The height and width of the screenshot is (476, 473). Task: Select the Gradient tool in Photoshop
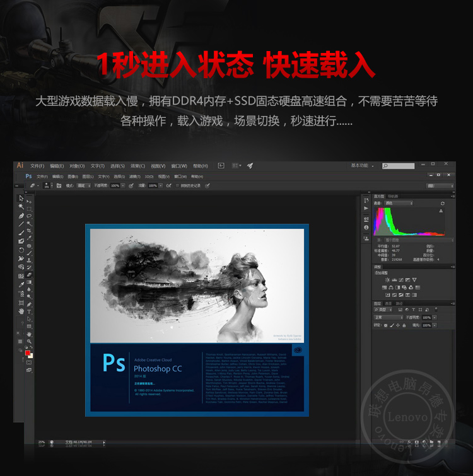click(x=29, y=282)
